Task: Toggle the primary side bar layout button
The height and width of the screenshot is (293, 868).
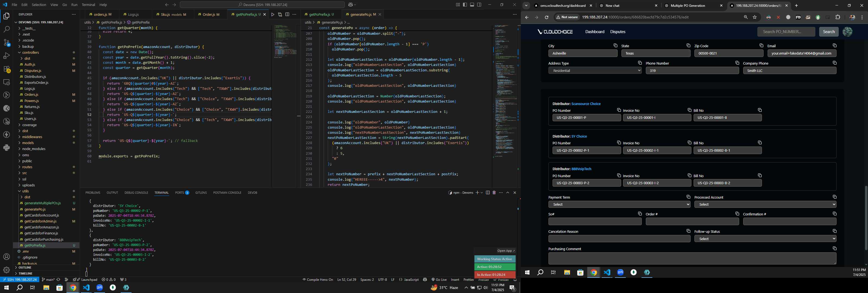Action: click(x=465, y=5)
